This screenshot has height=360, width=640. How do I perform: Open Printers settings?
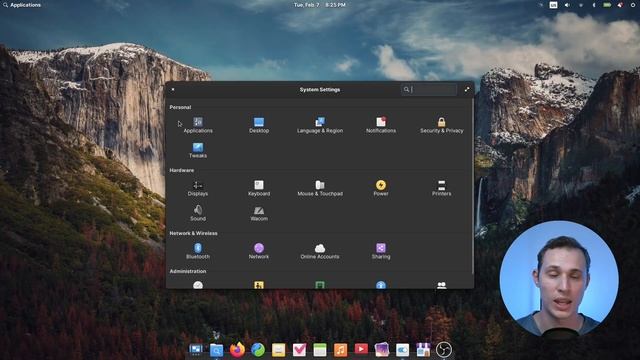pos(442,188)
